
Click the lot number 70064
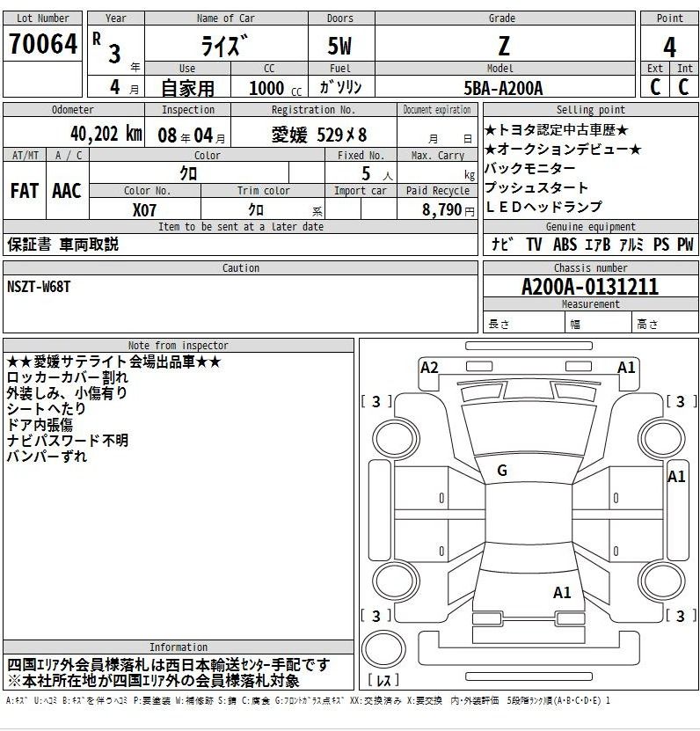(42, 44)
